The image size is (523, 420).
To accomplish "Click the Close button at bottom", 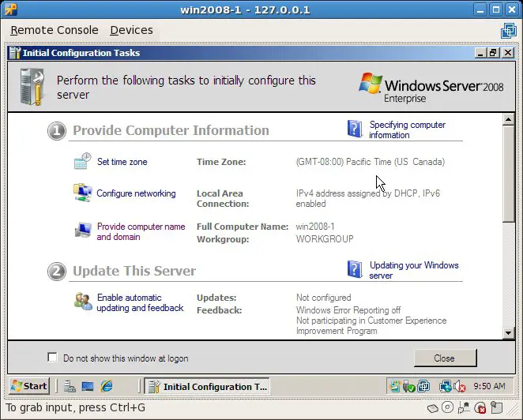I will click(x=445, y=358).
